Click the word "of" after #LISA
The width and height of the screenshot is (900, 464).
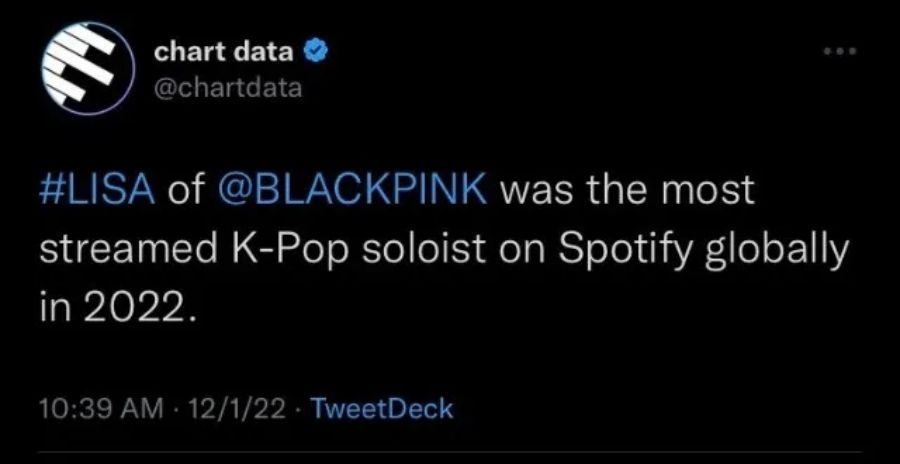point(184,192)
